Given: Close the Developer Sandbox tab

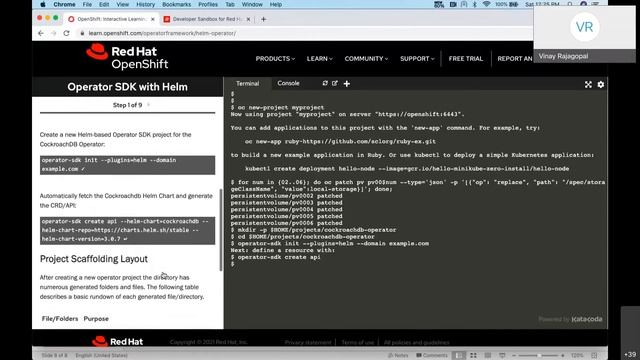Looking at the screenshot, I should click(x=248, y=19).
